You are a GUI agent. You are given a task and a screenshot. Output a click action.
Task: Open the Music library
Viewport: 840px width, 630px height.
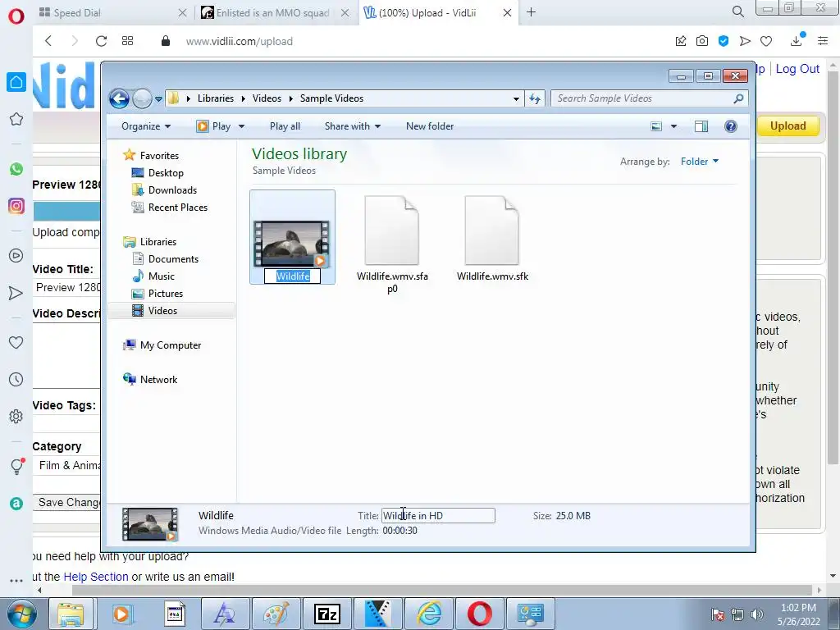point(153,276)
